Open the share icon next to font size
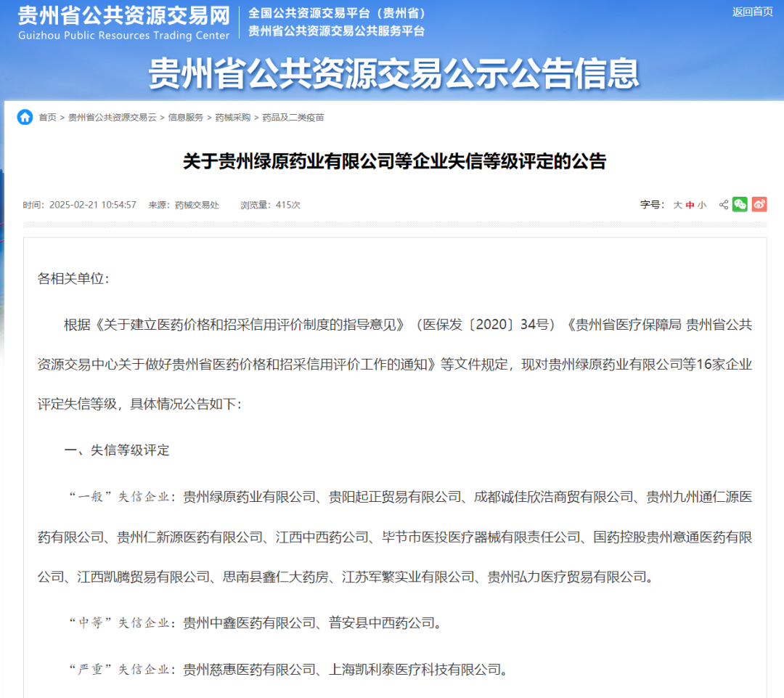This screenshot has width=784, height=698. [x=724, y=205]
